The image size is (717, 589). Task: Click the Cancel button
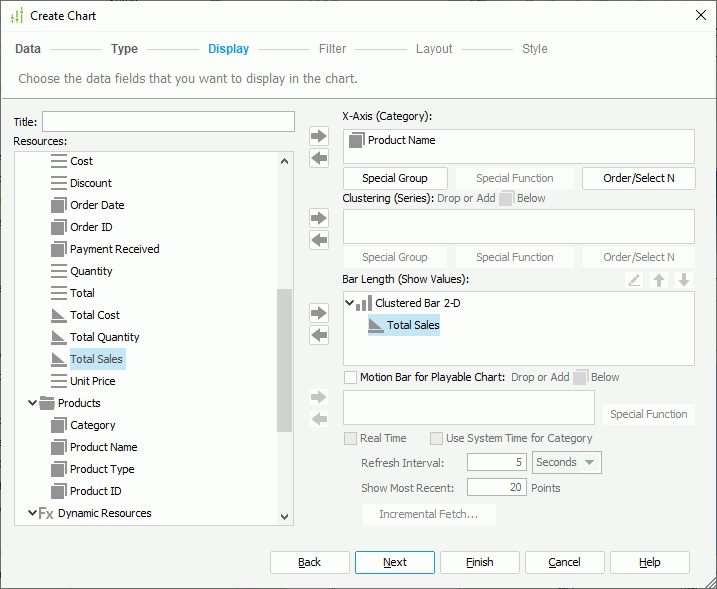pyautogui.click(x=565, y=562)
